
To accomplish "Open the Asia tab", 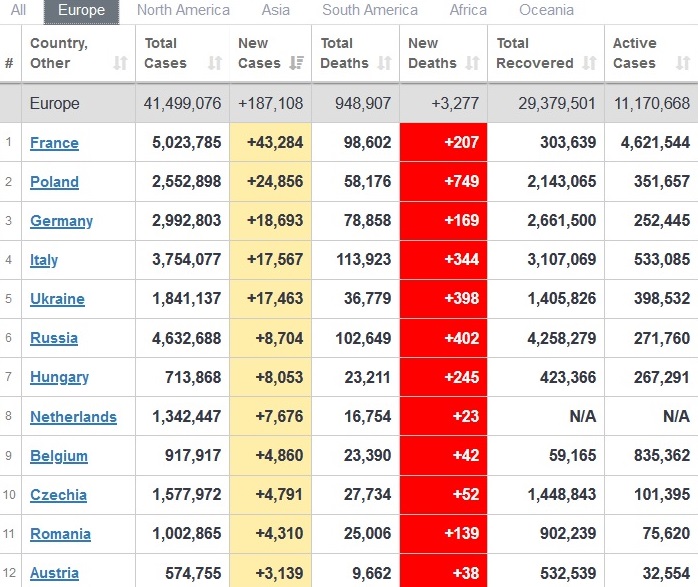I will [x=276, y=10].
